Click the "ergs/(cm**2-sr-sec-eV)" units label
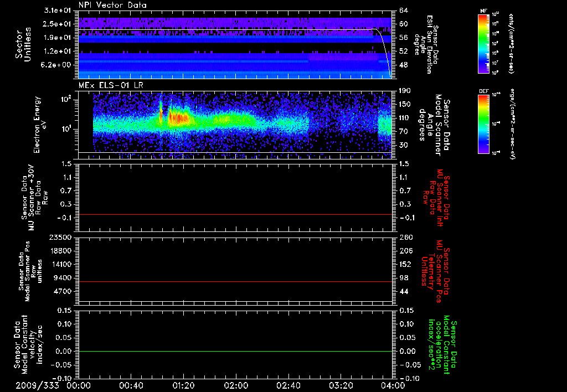 512,124
